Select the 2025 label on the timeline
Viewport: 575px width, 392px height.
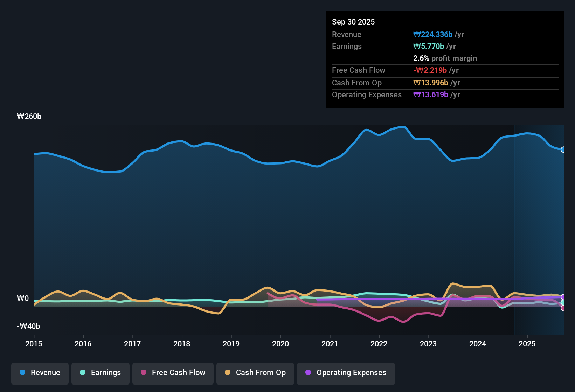click(527, 344)
